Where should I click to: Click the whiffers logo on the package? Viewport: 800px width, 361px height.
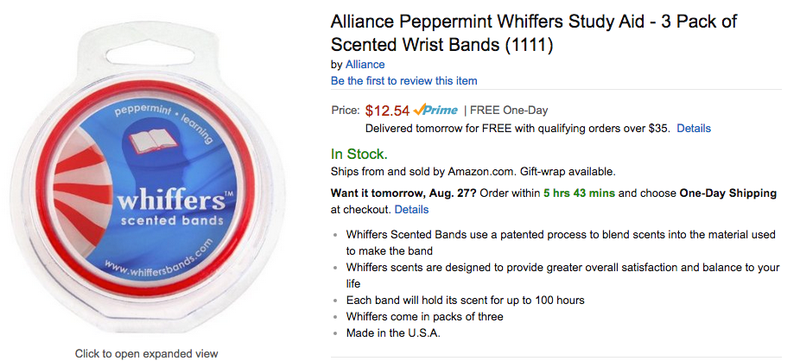pyautogui.click(x=172, y=200)
